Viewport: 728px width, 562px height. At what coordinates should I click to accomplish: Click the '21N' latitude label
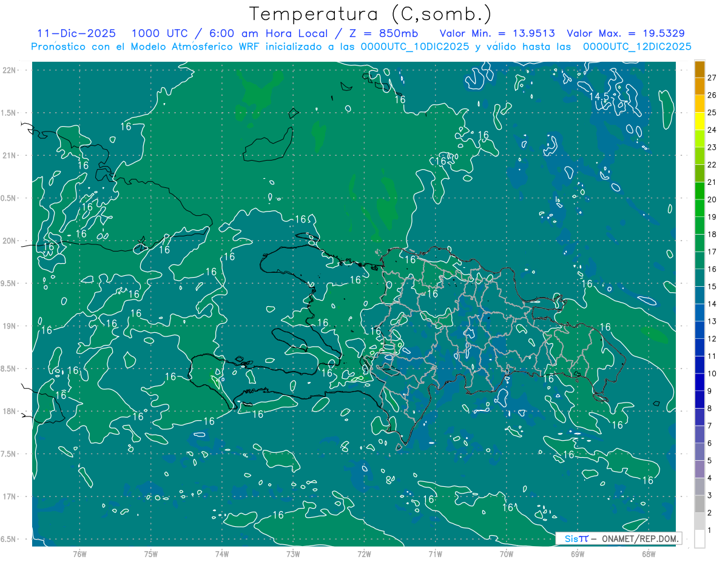pos(10,155)
